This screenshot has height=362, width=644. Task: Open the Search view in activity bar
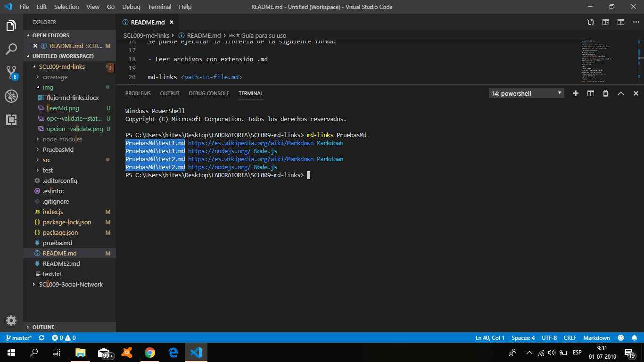[11, 49]
